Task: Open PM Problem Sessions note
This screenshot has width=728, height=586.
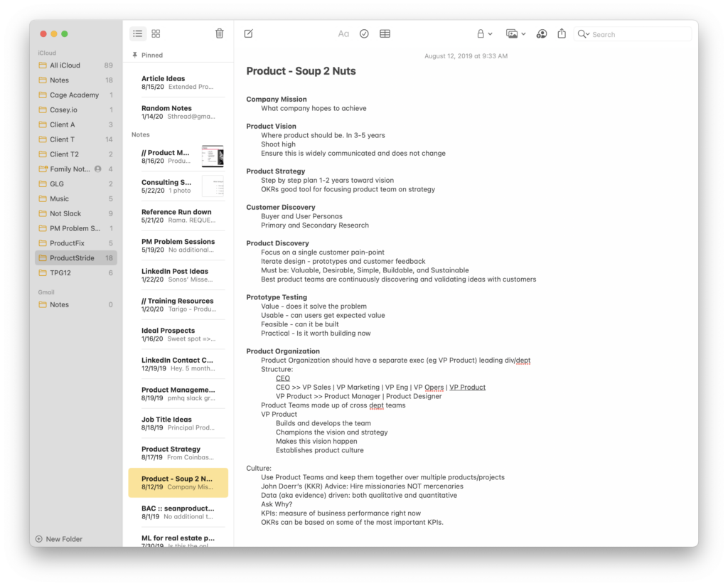Action: pyautogui.click(x=178, y=245)
